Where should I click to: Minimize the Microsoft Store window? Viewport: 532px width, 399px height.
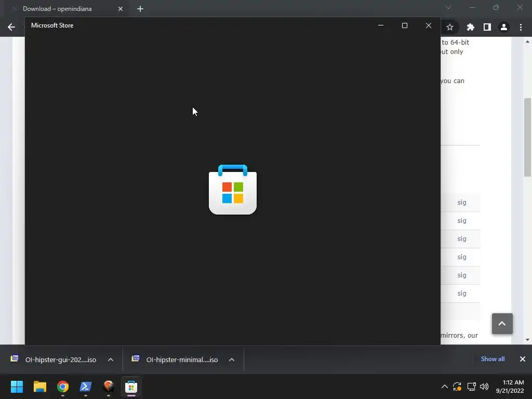coord(381,25)
